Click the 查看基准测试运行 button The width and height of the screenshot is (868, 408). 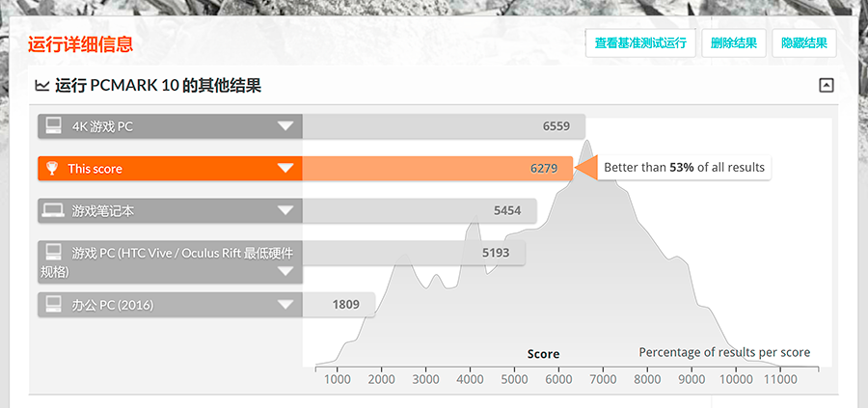point(640,43)
